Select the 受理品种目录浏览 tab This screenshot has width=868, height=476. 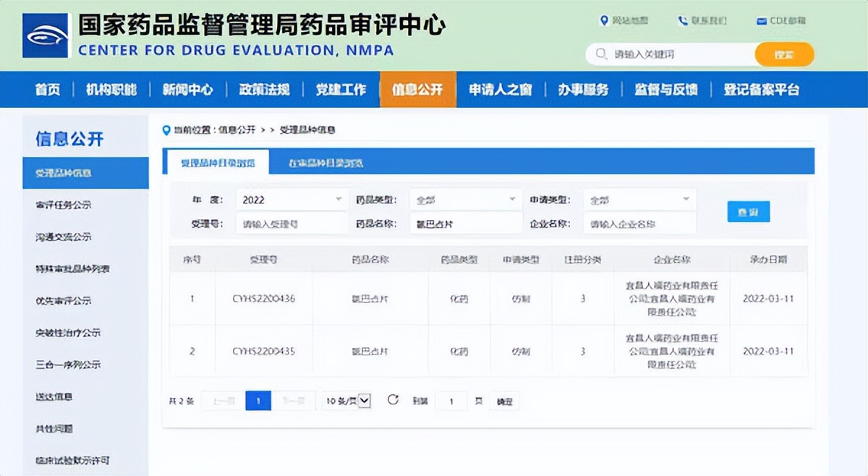click(x=220, y=161)
